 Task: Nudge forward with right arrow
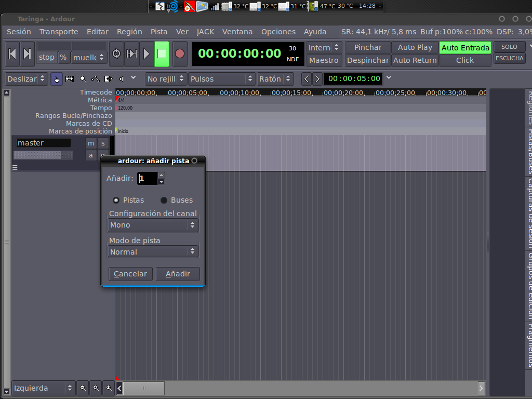tap(317, 79)
